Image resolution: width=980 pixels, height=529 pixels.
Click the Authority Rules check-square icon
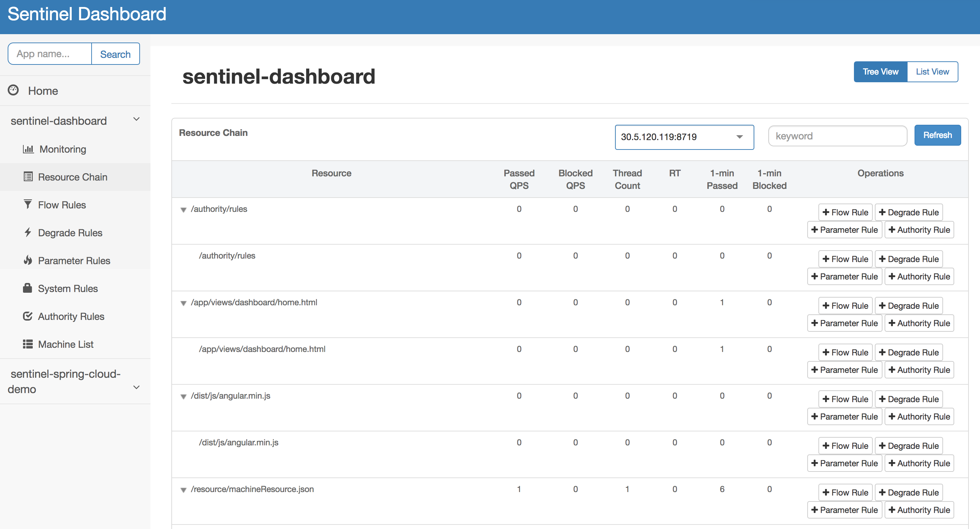(28, 316)
